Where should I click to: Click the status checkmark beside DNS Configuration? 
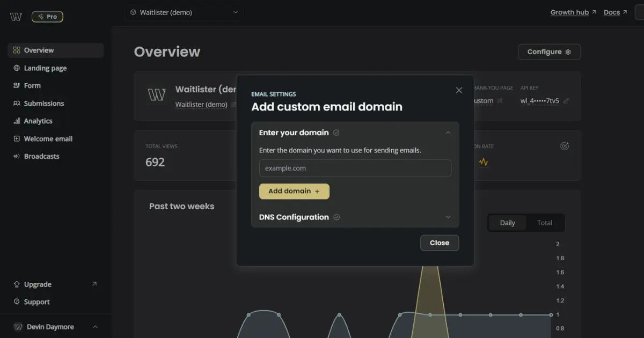point(336,217)
